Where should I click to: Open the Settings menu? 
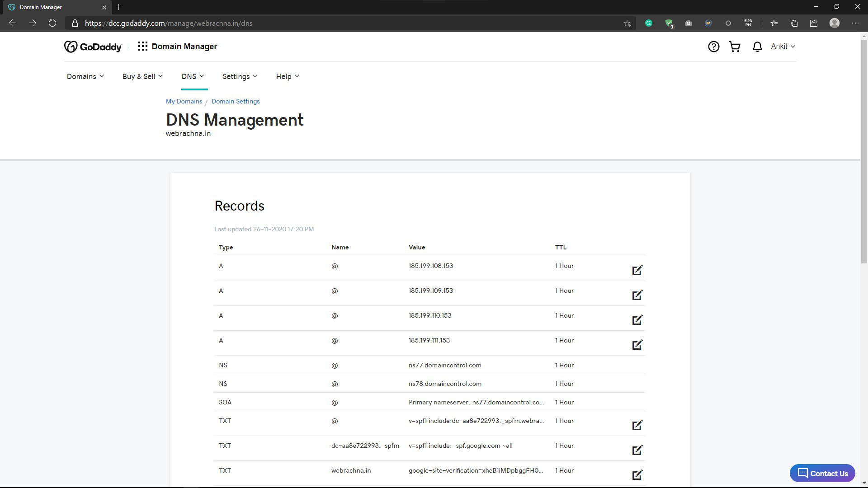pyautogui.click(x=240, y=76)
